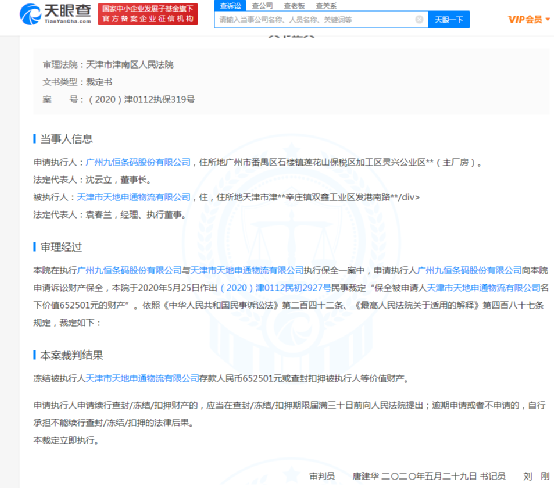
Task: Open the red 官方备案企业征信机构 banner
Action: click(148, 14)
